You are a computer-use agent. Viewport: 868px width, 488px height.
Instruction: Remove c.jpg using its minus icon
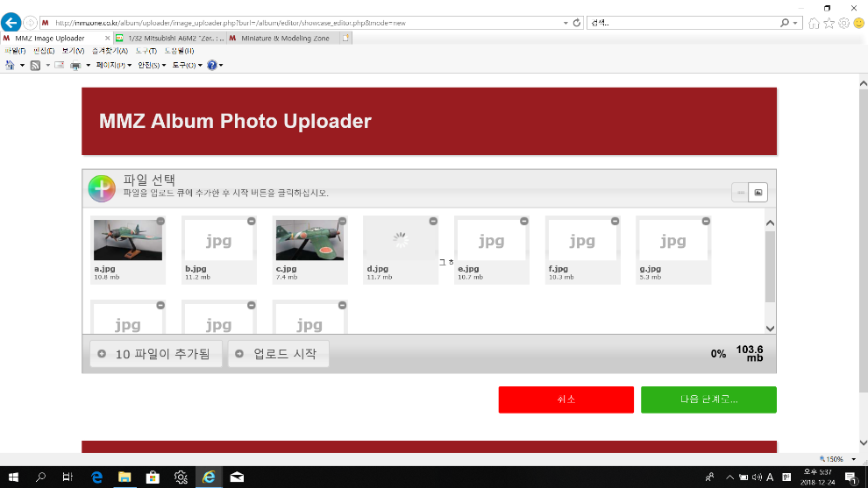[x=342, y=221]
